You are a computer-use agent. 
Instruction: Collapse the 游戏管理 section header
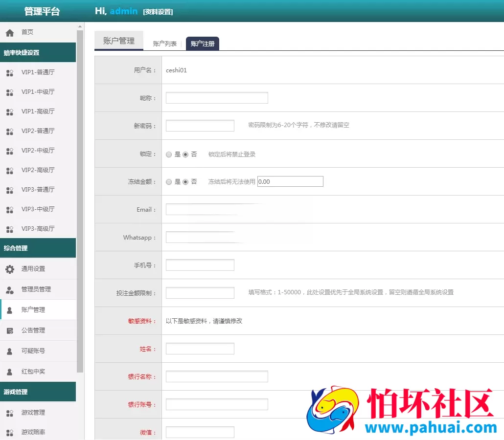pos(38,392)
